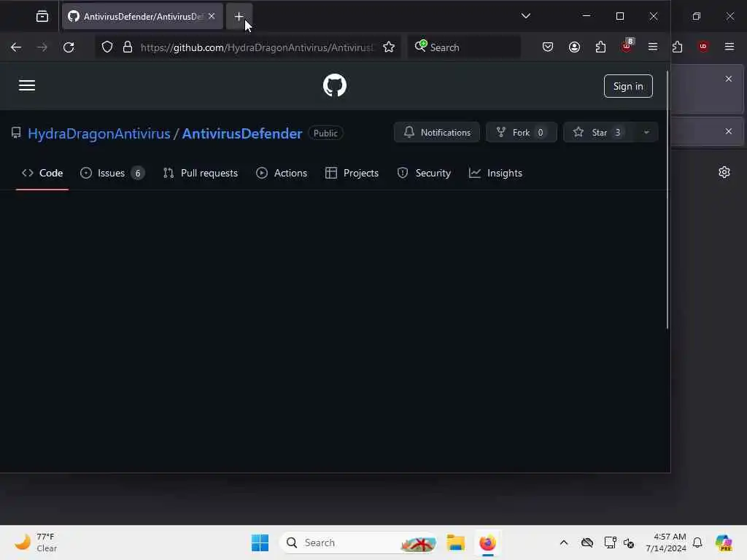Dismiss the upper background notification card
747x560 pixels.
[729, 79]
